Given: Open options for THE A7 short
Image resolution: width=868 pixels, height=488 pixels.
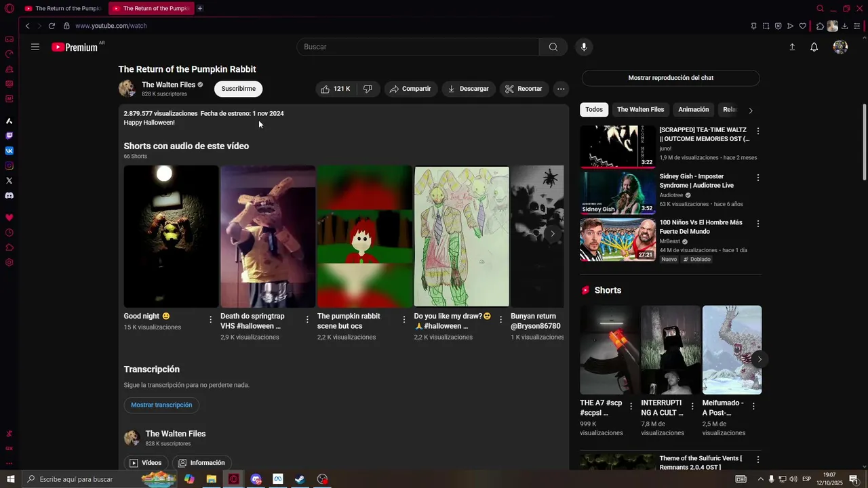Looking at the screenshot, I should [631, 406].
